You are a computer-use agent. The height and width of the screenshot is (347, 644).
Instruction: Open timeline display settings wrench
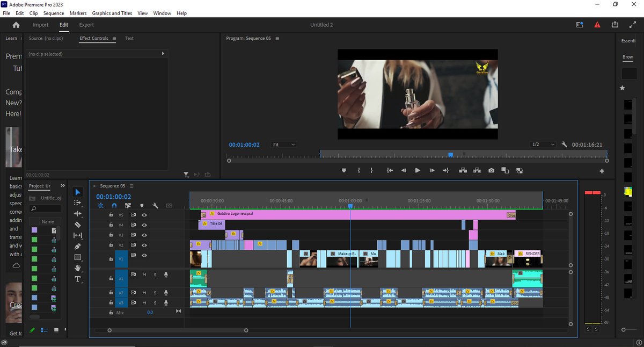[155, 205]
